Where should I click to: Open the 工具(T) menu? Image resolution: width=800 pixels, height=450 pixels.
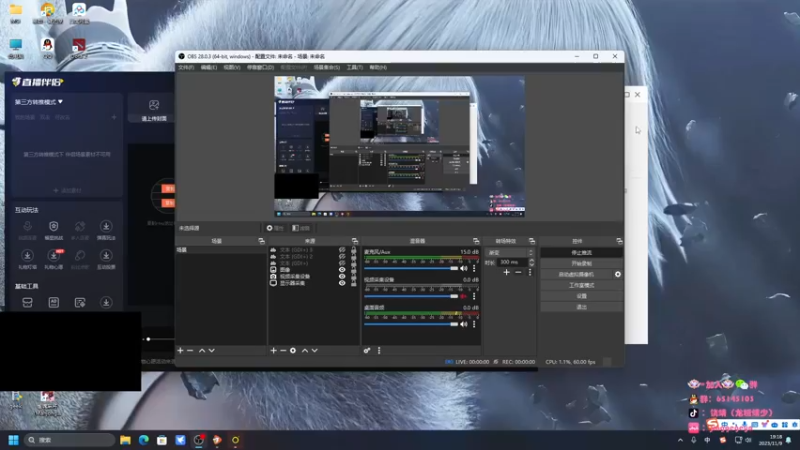(x=355, y=67)
